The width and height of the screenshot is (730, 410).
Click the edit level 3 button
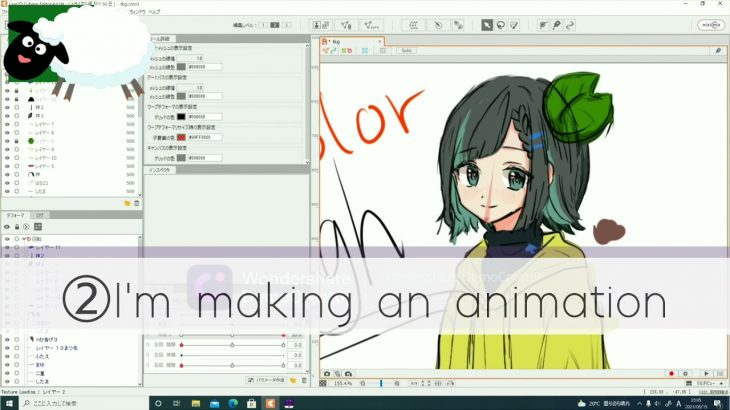[286, 25]
